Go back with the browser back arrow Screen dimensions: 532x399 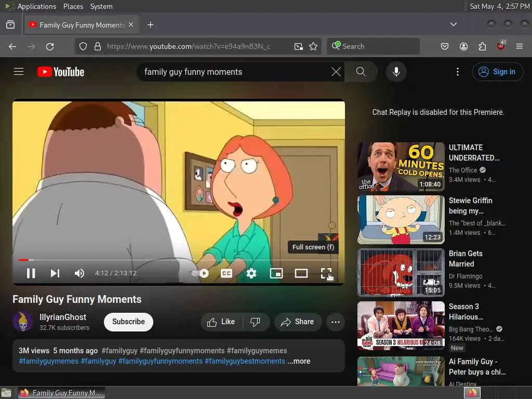click(x=12, y=46)
